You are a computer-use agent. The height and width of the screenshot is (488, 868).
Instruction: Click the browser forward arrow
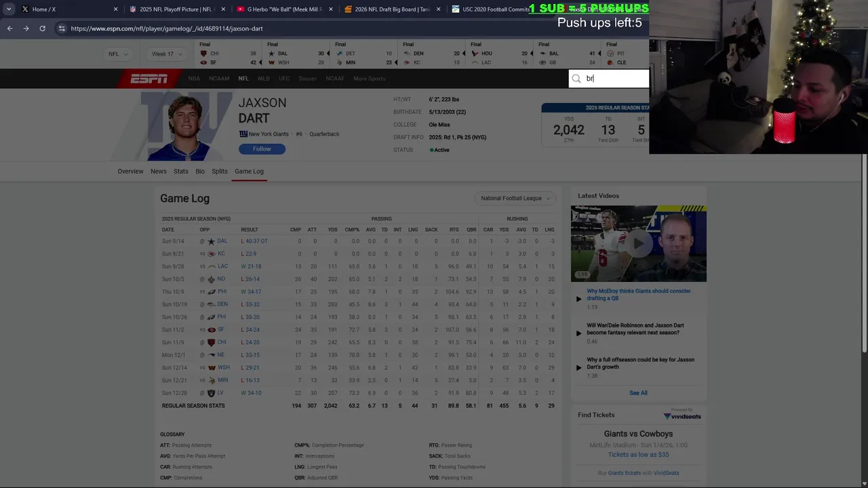click(26, 28)
